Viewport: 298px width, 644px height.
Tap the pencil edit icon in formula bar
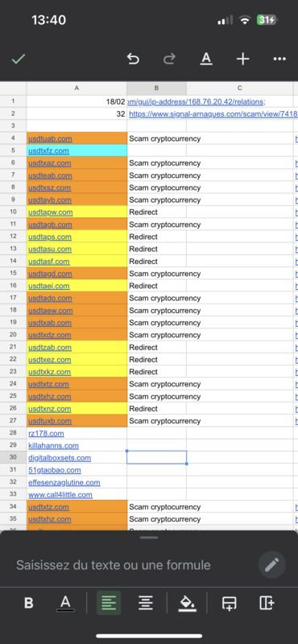271,565
